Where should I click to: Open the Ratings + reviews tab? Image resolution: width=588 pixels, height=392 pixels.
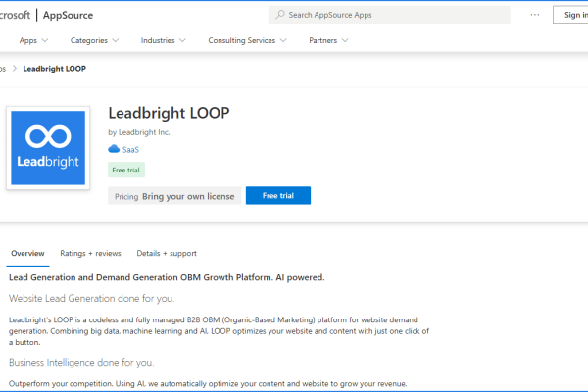pyautogui.click(x=90, y=253)
